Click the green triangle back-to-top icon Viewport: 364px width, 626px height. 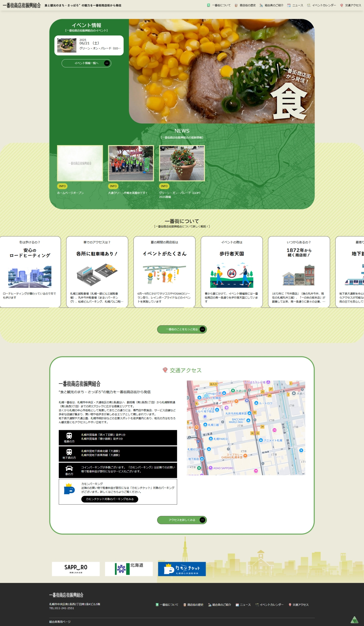354,620
